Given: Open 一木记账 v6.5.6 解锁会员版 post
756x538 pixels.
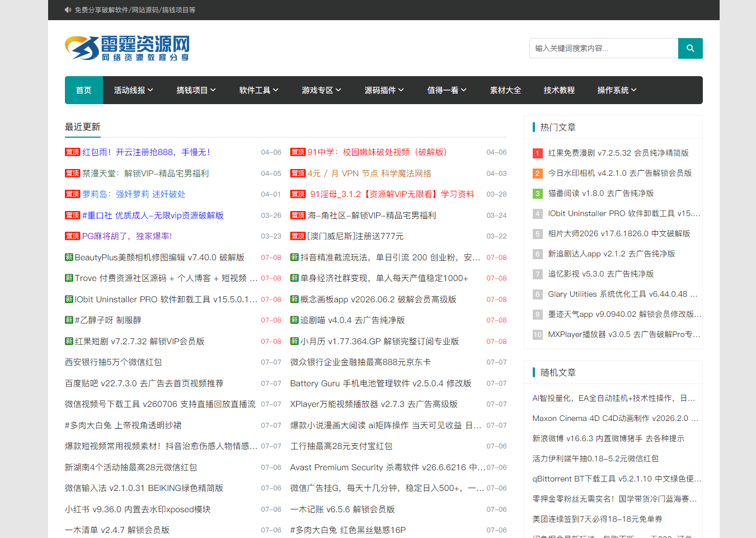Looking at the screenshot, I should point(342,509).
